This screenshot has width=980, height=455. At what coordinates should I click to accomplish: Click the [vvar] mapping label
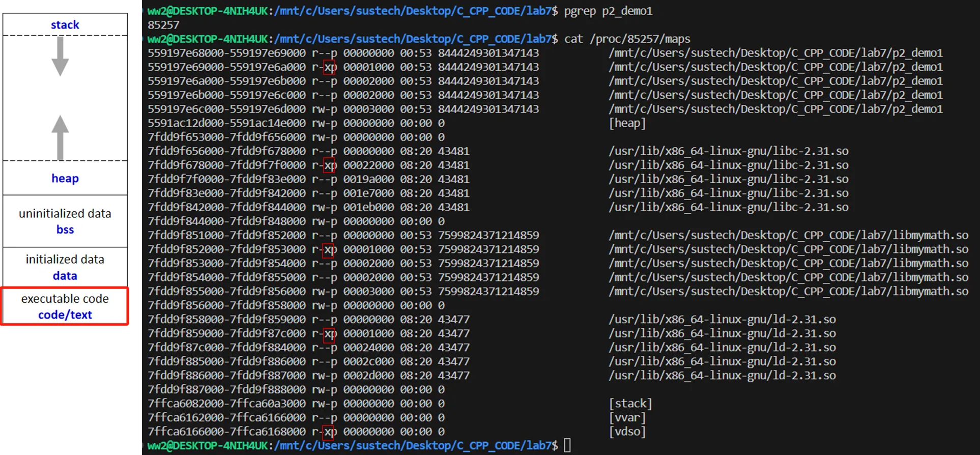[627, 418]
